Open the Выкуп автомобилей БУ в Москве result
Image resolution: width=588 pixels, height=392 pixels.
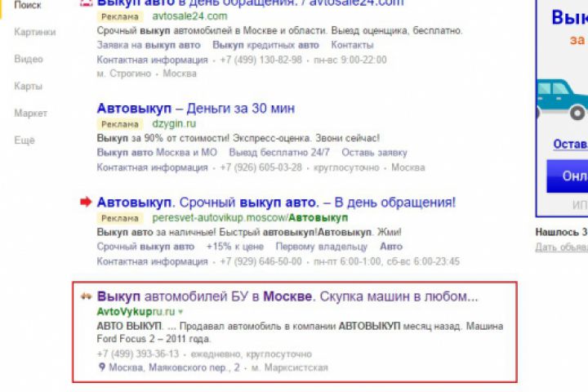tap(287, 296)
